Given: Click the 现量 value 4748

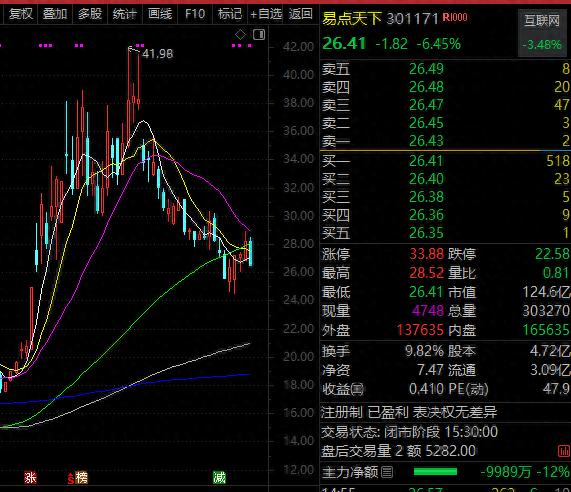Looking at the screenshot, I should (428, 311).
